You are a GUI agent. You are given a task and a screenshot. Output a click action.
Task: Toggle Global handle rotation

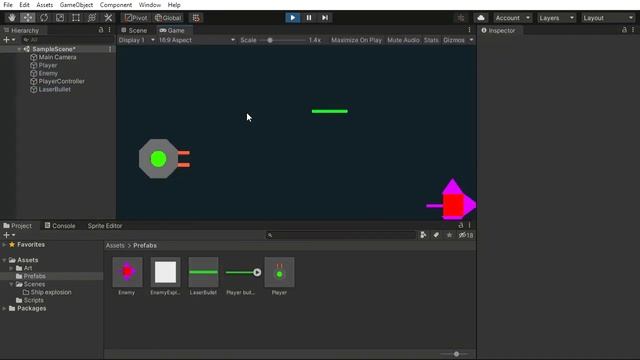coord(168,18)
